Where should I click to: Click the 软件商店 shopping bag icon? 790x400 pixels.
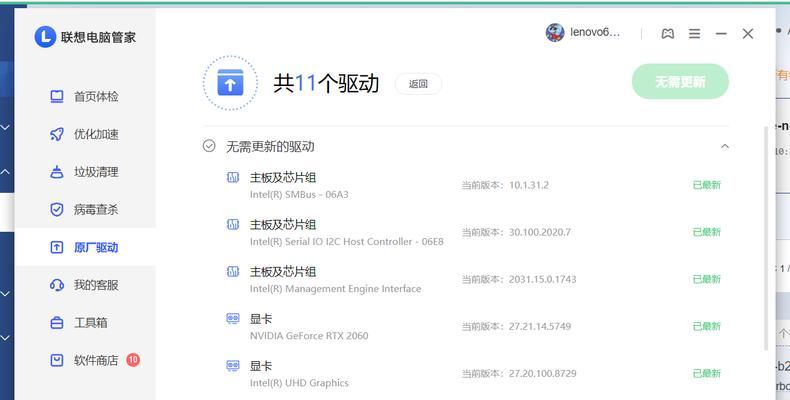[57, 360]
